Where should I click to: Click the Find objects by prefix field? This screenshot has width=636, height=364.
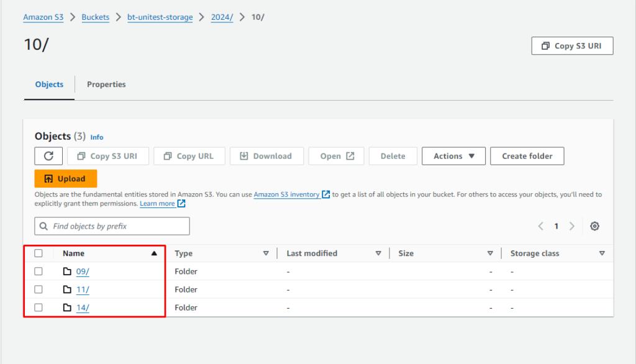pyautogui.click(x=112, y=226)
